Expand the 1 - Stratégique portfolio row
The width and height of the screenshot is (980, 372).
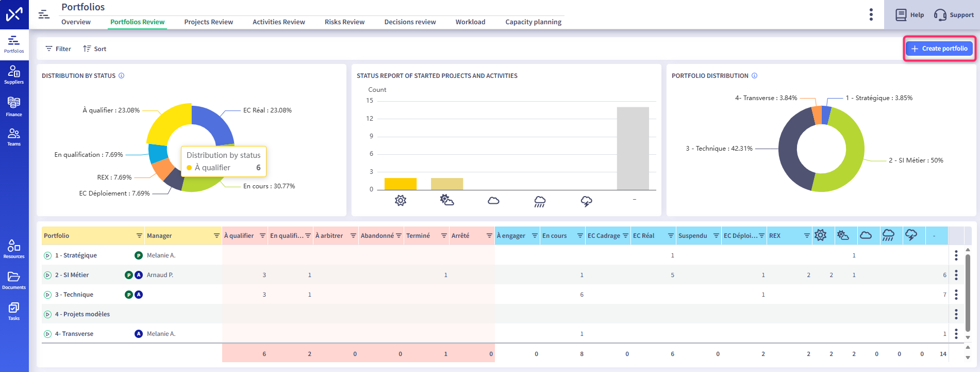pos(48,255)
